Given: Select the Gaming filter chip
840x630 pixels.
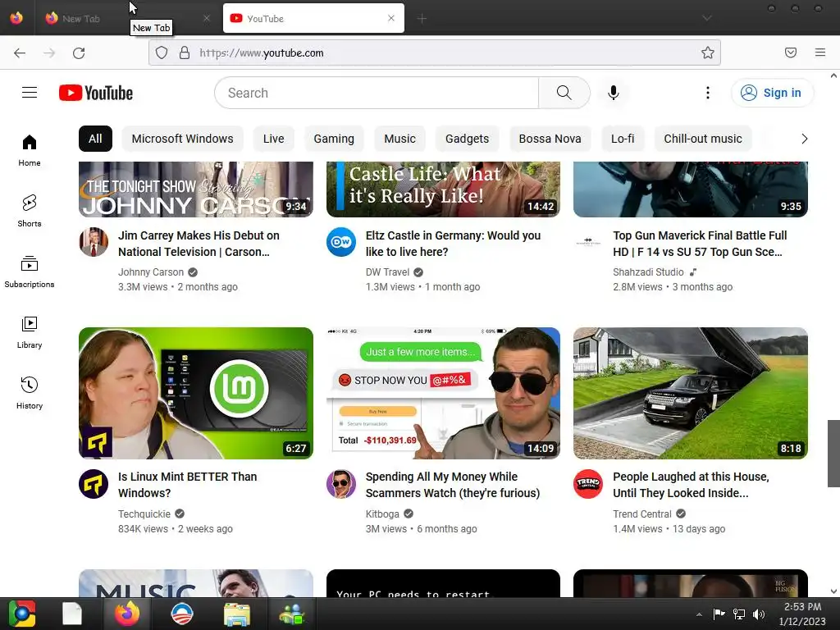Looking at the screenshot, I should (334, 139).
